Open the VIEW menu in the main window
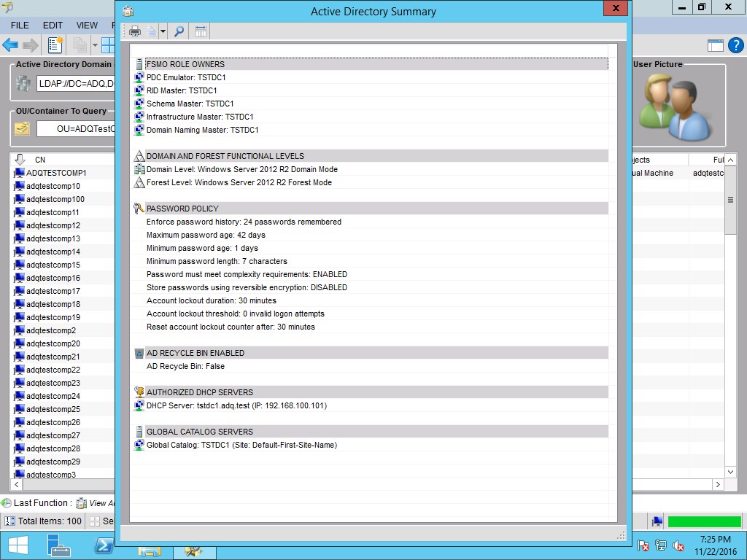Viewport: 747px width, 560px height. coord(87,26)
